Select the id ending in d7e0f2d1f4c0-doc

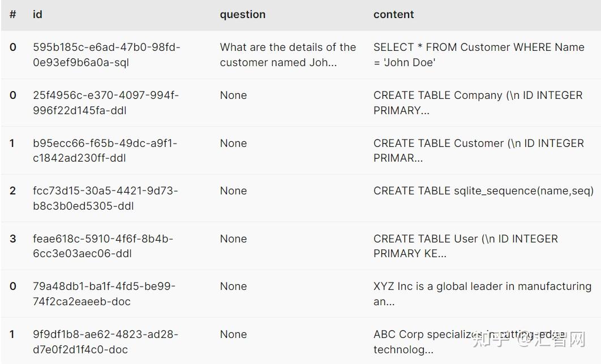(x=105, y=342)
